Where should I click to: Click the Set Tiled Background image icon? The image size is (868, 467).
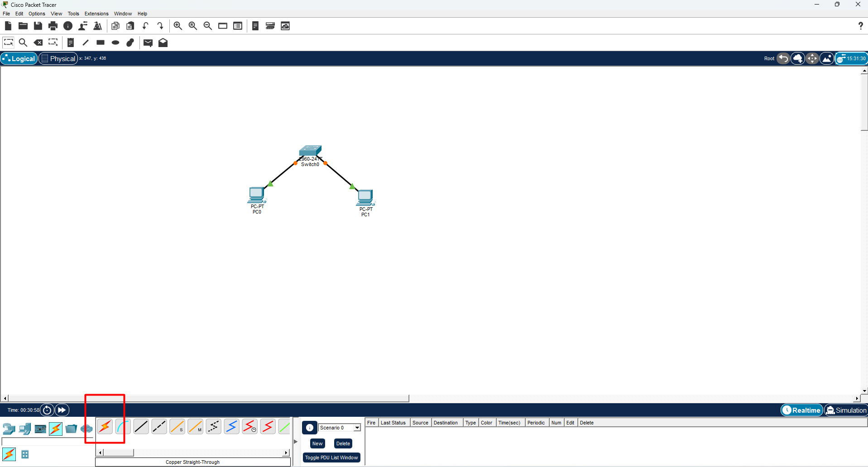click(x=827, y=58)
